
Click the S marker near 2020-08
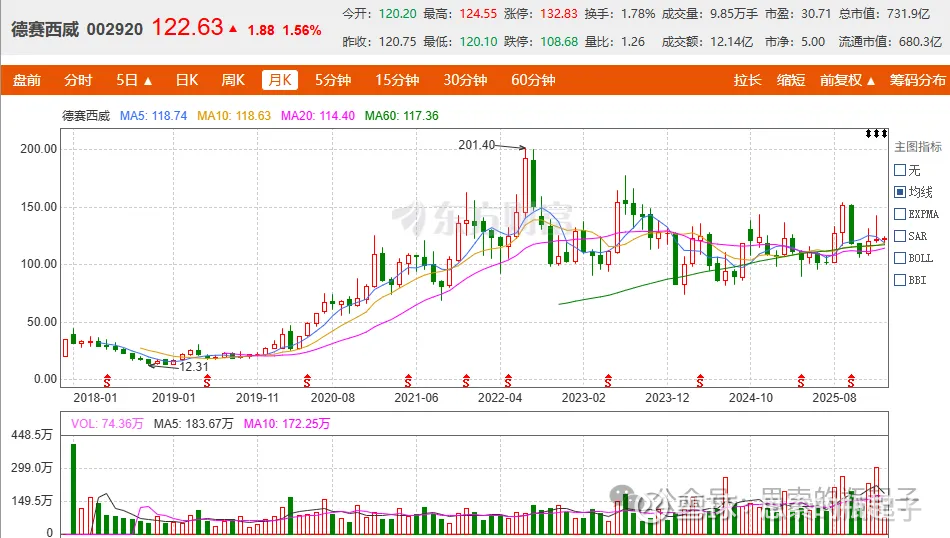point(307,380)
